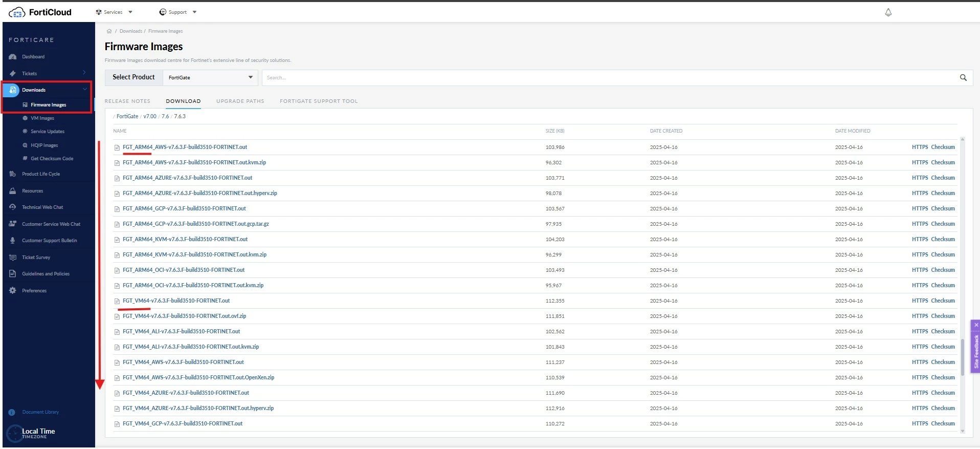Viewport: 980px width, 449px height.
Task: Click the SIZE (KB) column header
Action: click(555, 131)
